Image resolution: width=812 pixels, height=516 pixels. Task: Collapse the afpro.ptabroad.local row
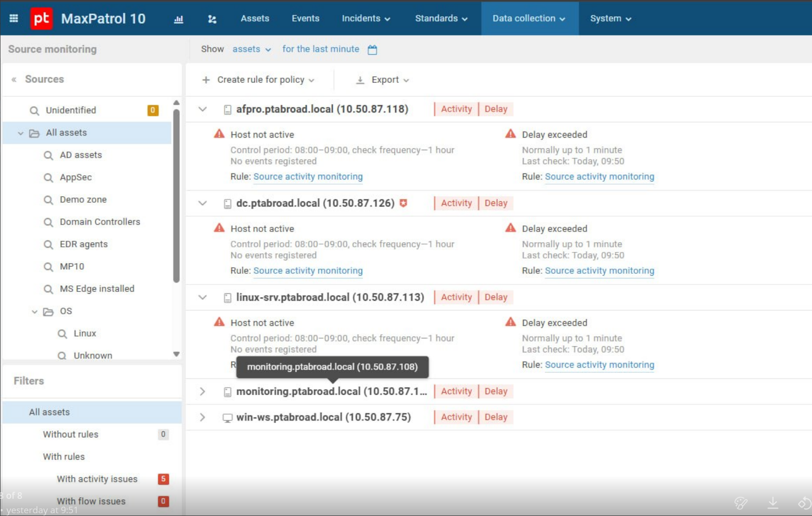[x=203, y=109]
